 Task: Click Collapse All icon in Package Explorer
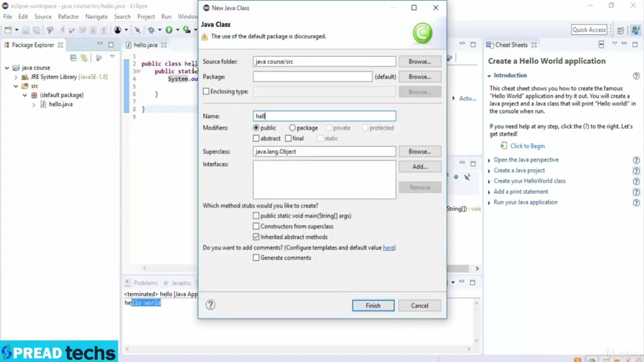(73, 57)
